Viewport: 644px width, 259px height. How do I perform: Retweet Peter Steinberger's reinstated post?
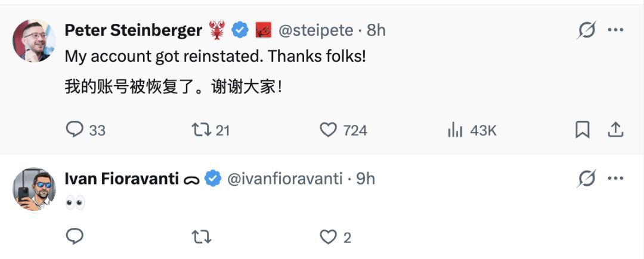pyautogui.click(x=200, y=130)
